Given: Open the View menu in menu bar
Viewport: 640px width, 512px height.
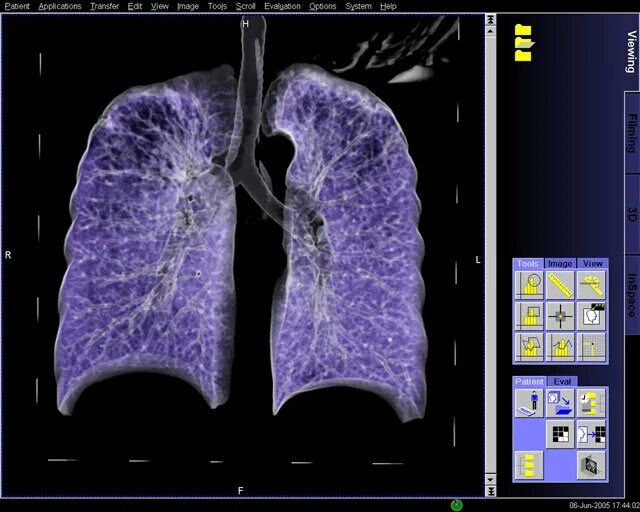Looking at the screenshot, I should [160, 6].
